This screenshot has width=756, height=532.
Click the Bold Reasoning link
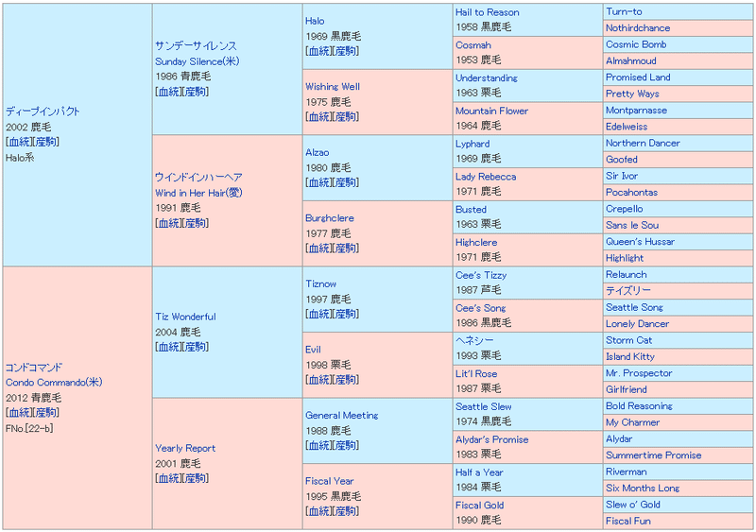pyautogui.click(x=640, y=405)
